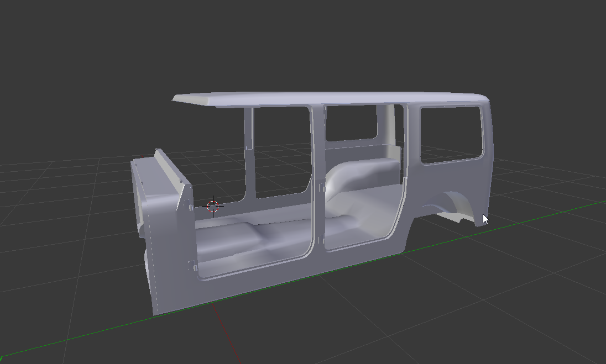Click the red-white 3D cursor crosshair

click(x=213, y=207)
